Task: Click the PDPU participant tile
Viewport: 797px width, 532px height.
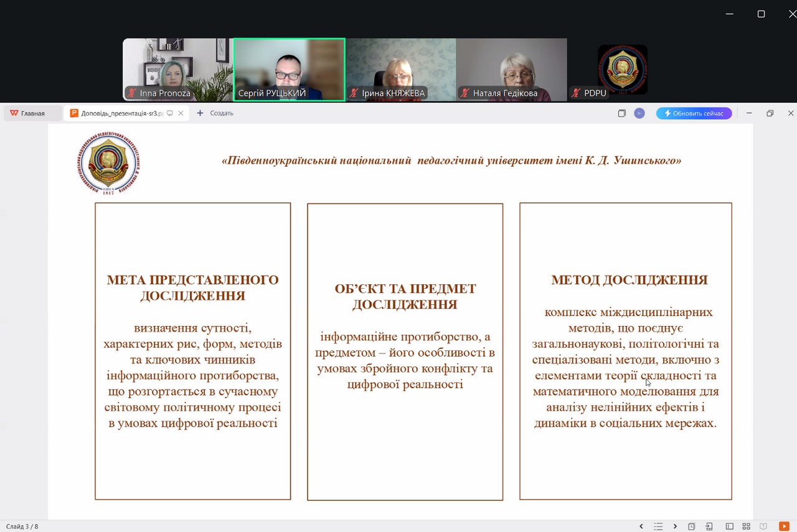Action: tap(622, 69)
